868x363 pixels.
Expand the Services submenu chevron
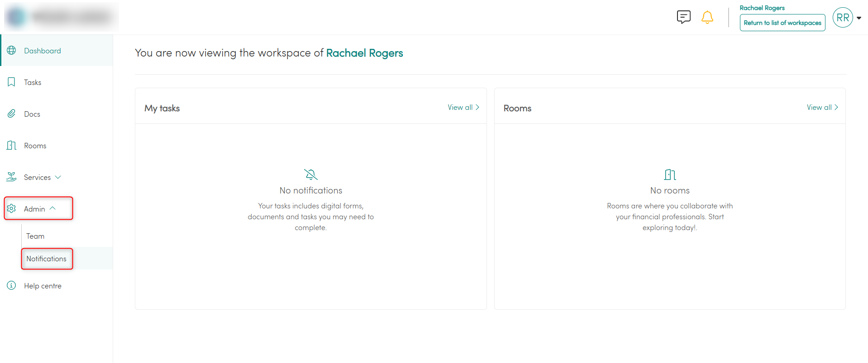[58, 177]
